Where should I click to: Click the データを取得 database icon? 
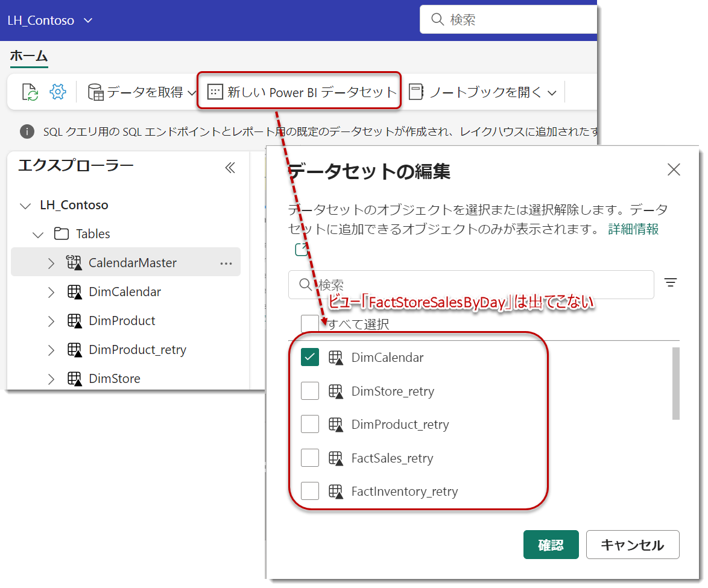tap(96, 92)
